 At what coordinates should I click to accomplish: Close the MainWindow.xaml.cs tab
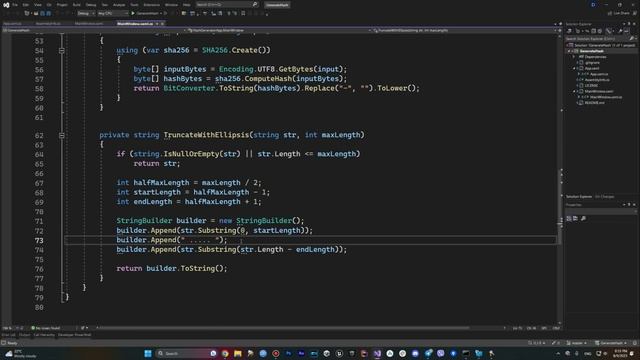point(162,24)
